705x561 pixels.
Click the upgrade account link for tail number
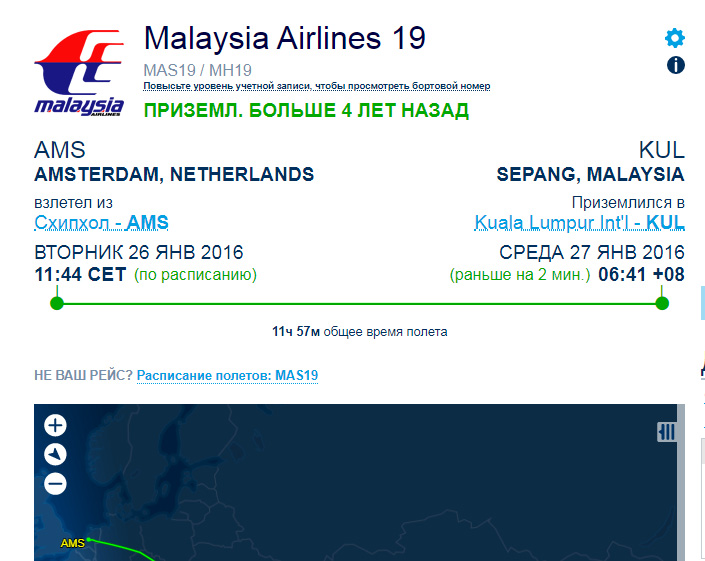pyautogui.click(x=317, y=86)
